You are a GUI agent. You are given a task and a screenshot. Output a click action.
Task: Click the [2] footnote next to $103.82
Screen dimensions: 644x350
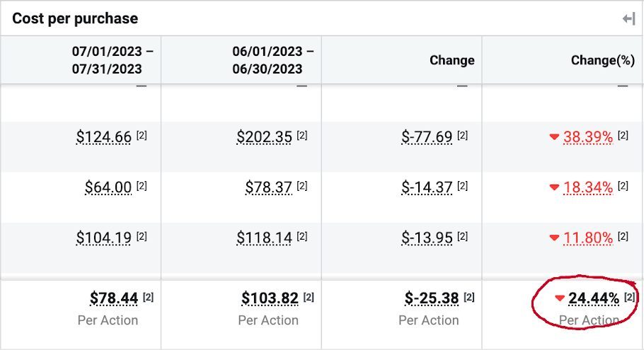tap(309, 297)
